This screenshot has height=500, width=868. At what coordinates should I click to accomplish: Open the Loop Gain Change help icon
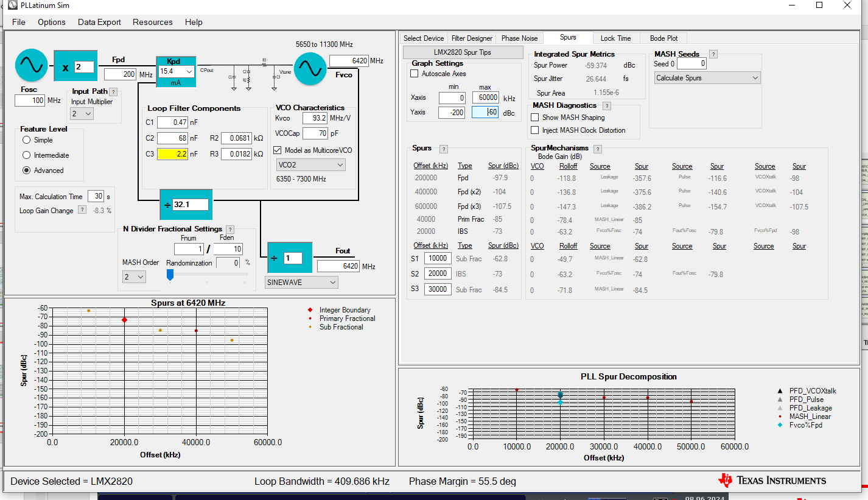82,211
